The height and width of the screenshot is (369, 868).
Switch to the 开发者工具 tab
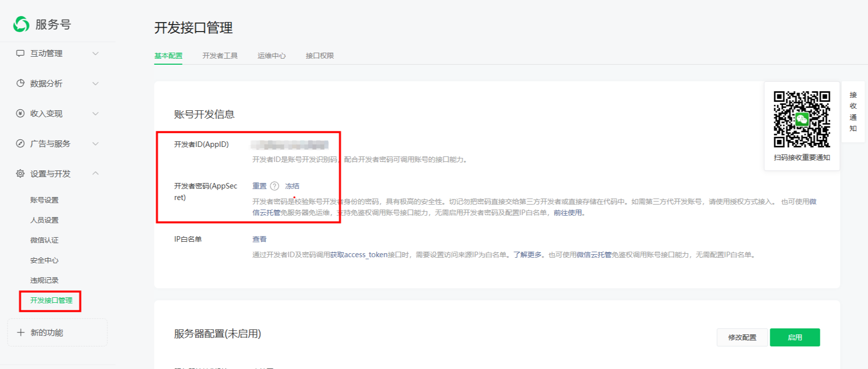pos(220,56)
